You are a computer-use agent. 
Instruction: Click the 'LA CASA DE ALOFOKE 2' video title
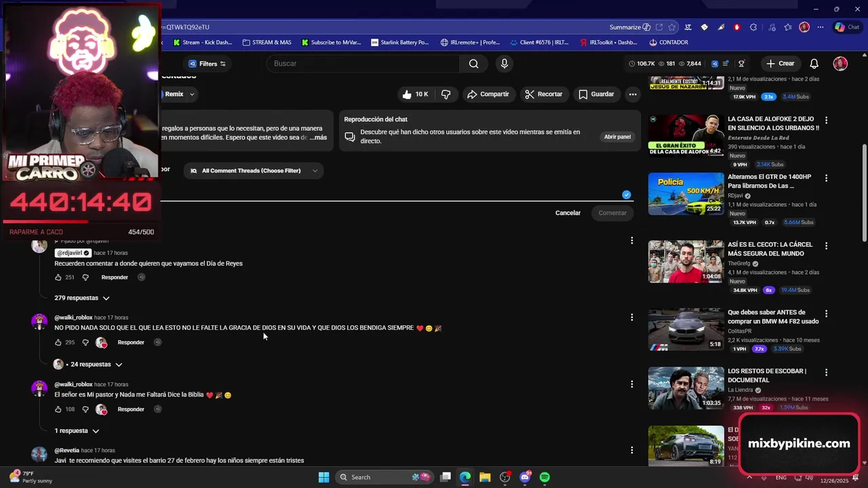pos(773,123)
